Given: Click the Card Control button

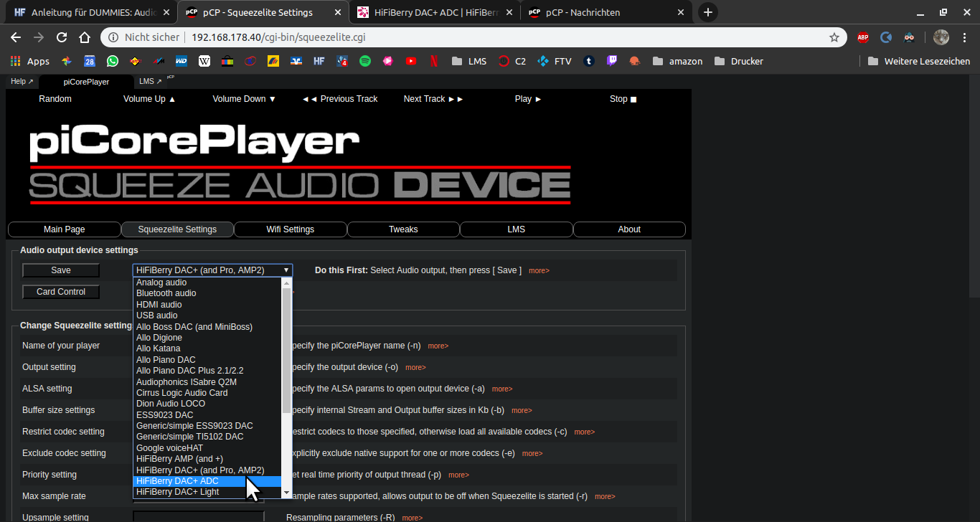Looking at the screenshot, I should (x=61, y=292).
